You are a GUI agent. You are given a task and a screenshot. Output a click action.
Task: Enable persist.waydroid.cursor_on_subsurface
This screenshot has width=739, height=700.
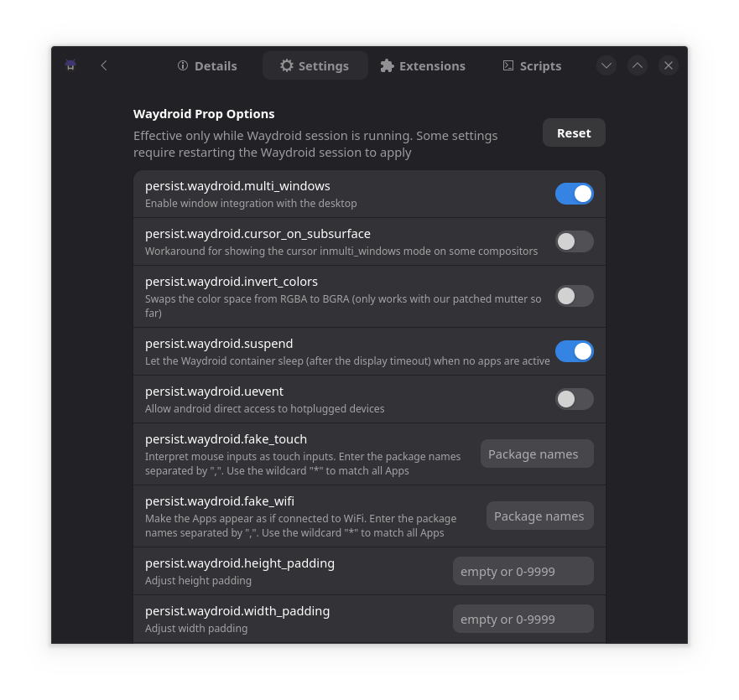[574, 241]
